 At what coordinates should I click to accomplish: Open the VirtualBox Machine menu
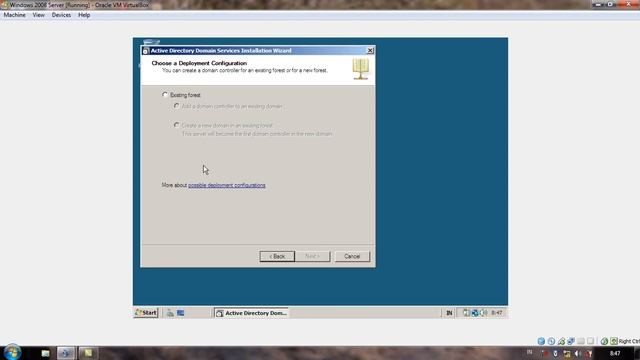coord(15,15)
